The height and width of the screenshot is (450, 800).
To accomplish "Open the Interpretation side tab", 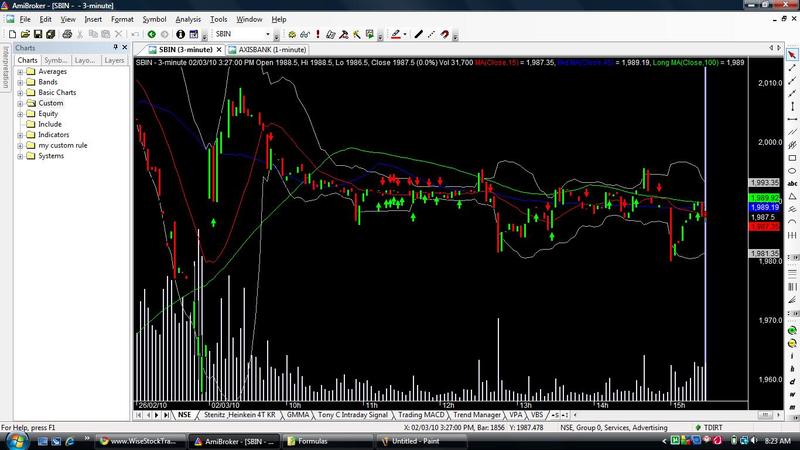I will coord(6,67).
